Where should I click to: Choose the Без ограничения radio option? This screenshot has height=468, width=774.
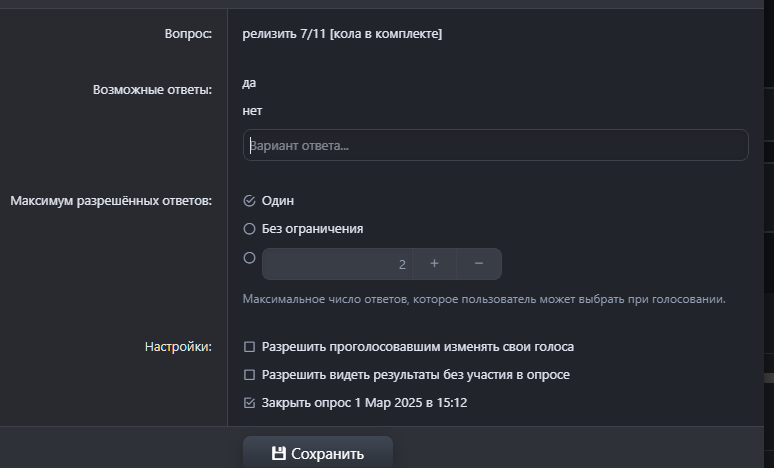(x=250, y=229)
